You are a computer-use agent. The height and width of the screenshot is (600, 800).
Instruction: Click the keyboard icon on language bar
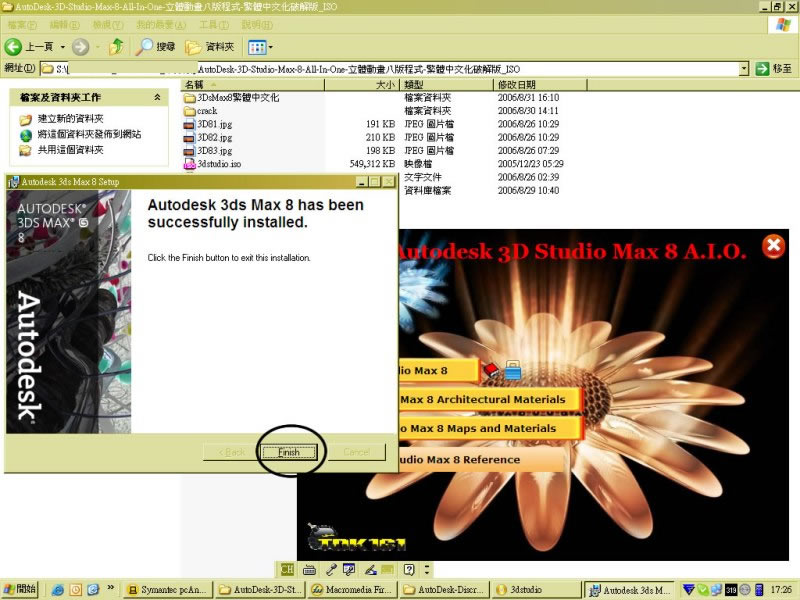pyautogui.click(x=309, y=569)
